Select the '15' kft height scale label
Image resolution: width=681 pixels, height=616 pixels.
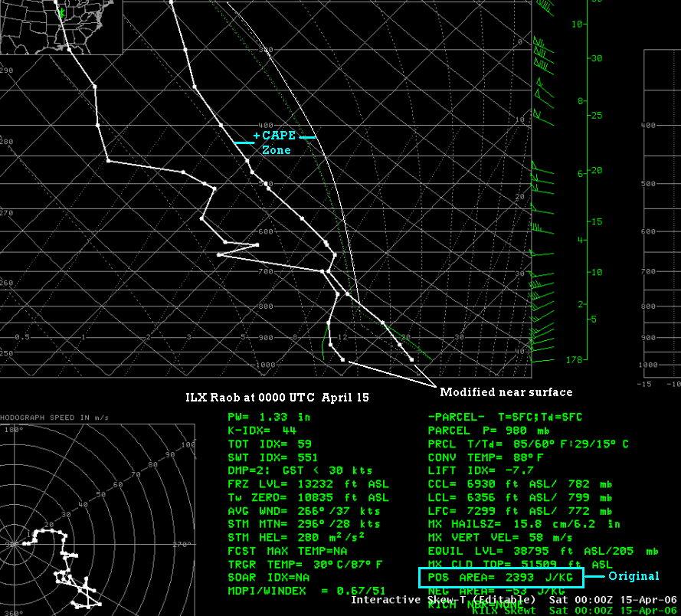[x=598, y=221]
